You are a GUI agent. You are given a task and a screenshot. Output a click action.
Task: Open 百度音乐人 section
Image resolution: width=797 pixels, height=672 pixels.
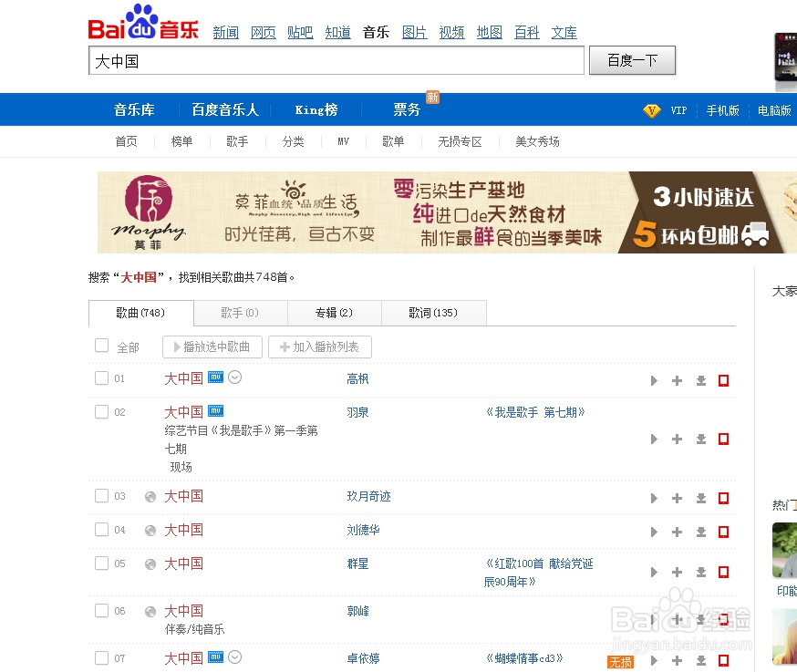tap(225, 109)
